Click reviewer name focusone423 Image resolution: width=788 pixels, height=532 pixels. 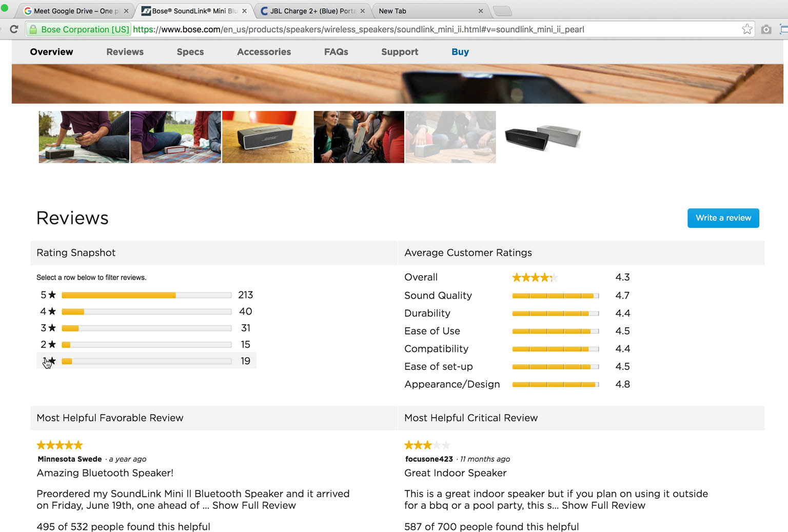tap(429, 459)
